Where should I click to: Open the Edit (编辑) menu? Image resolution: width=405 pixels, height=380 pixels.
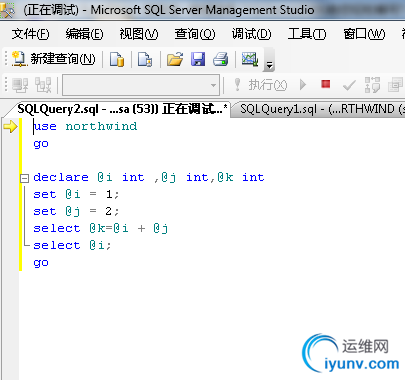(84, 34)
